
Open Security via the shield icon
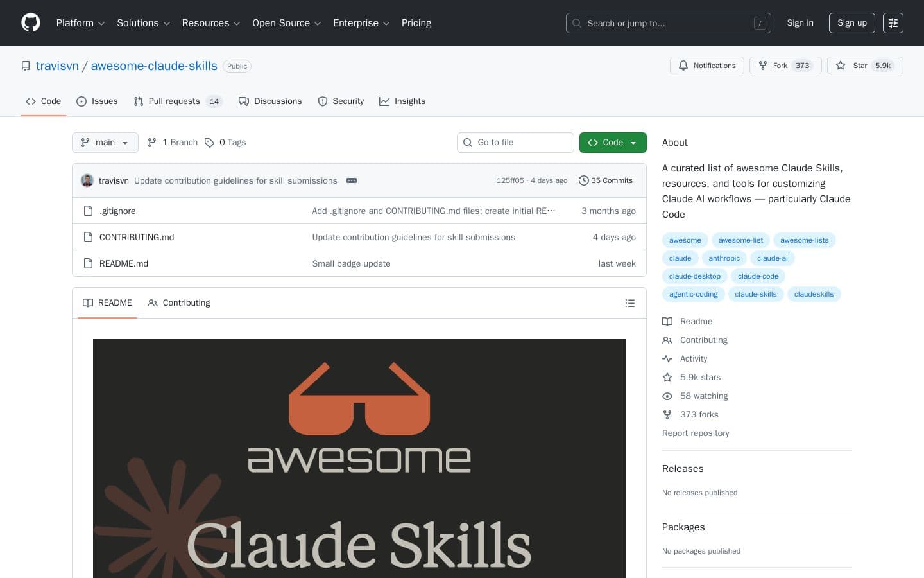[323, 101]
